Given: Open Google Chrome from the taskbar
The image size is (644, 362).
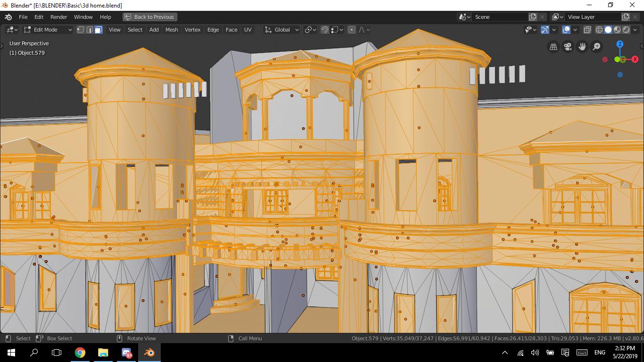Looking at the screenshot, I should pyautogui.click(x=80, y=352).
